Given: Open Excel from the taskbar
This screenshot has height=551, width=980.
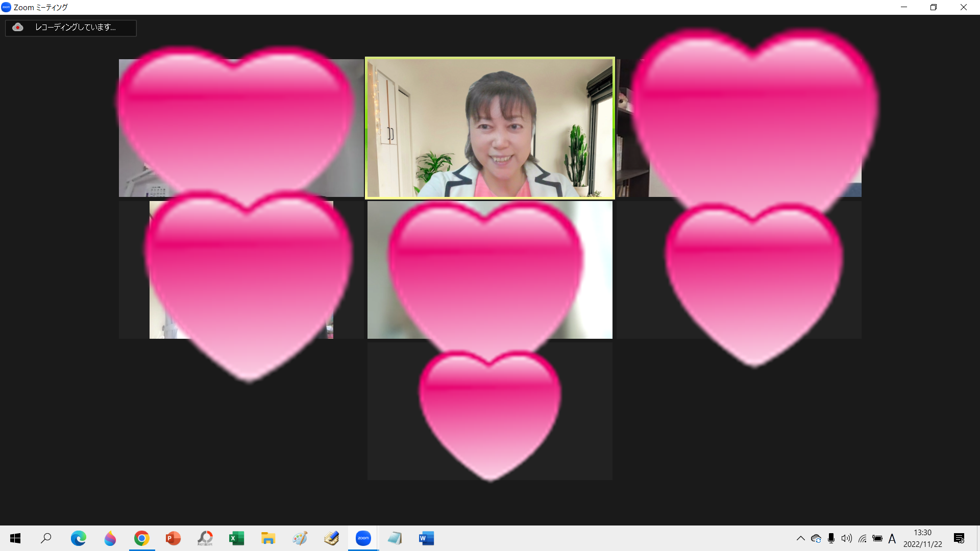Looking at the screenshot, I should coord(236,538).
